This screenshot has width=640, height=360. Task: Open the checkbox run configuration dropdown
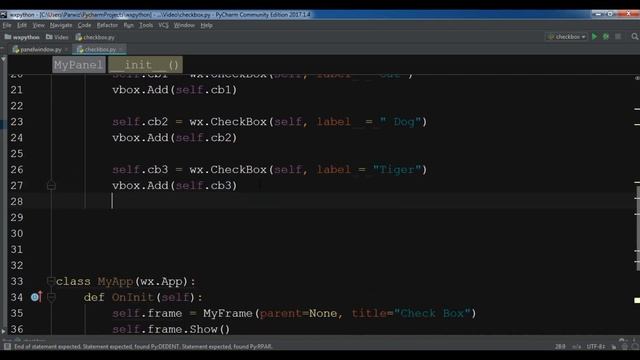(x=566, y=37)
